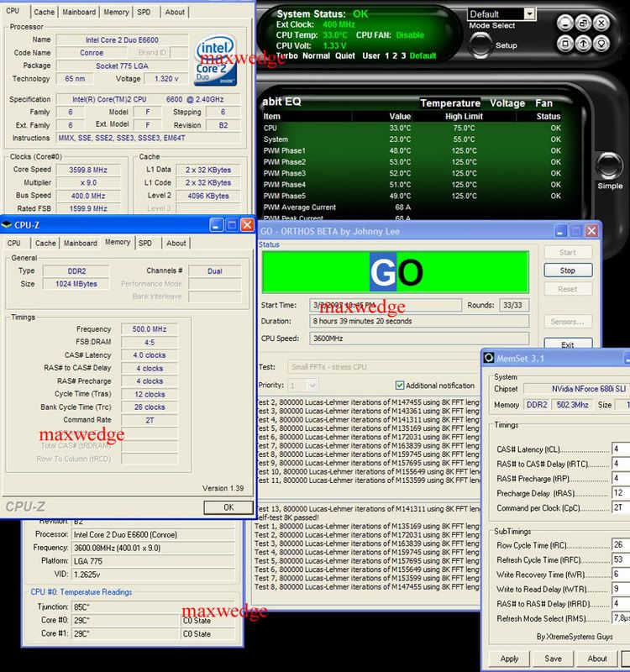Open the Command per Clock (CpC) combo in MemSet
Image resolution: width=630 pixels, height=672 pixels.
(x=621, y=507)
